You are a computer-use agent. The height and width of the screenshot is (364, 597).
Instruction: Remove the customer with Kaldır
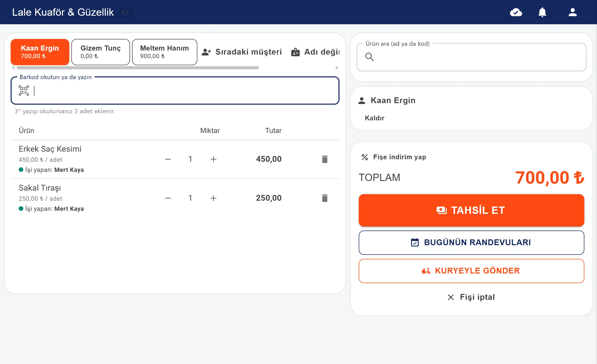point(375,118)
